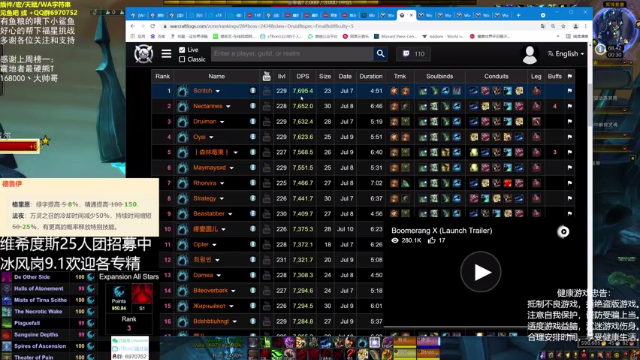Enable the Classic checkbox
The width and height of the screenshot is (640, 360).
182,60
